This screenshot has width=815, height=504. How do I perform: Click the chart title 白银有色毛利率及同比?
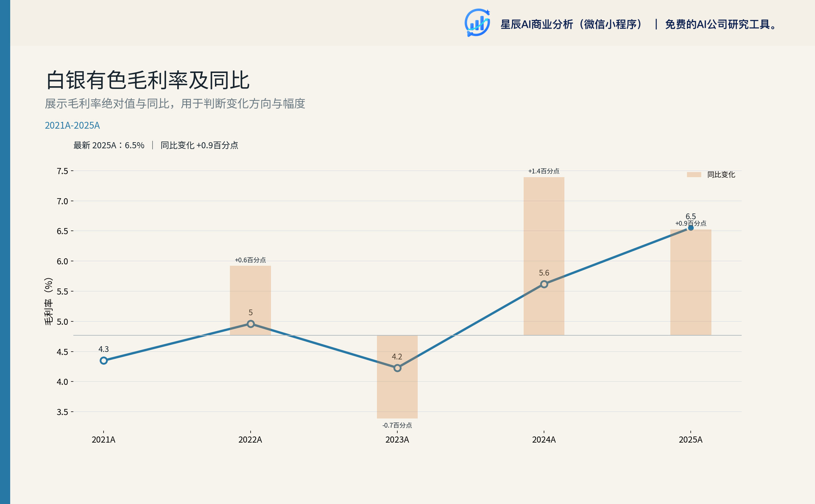[x=148, y=80]
